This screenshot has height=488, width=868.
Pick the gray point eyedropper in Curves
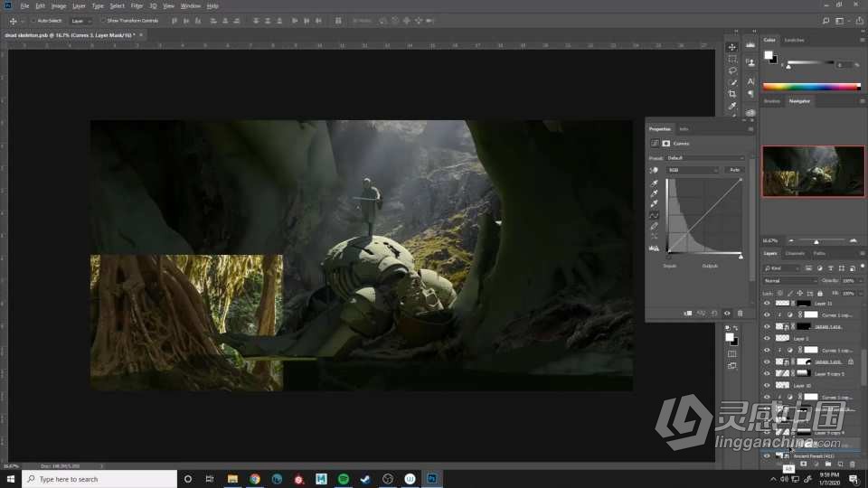point(654,193)
